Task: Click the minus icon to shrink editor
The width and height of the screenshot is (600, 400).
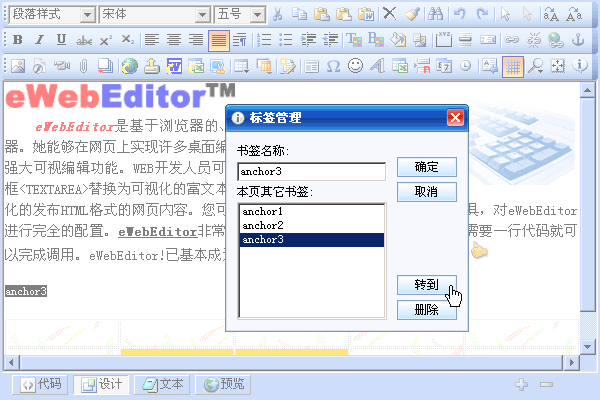Action: (546, 384)
